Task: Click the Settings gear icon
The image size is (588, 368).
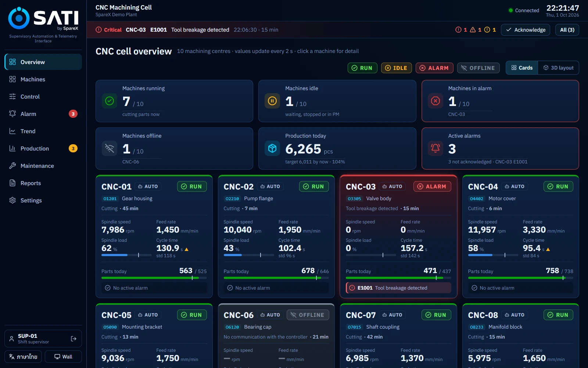Action: point(12,200)
